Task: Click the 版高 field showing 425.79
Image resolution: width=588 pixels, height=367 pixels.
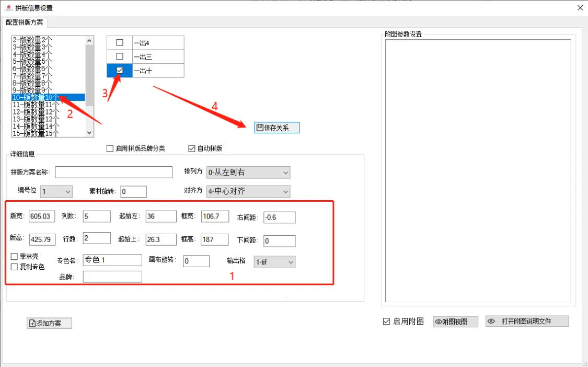Action: tap(42, 239)
